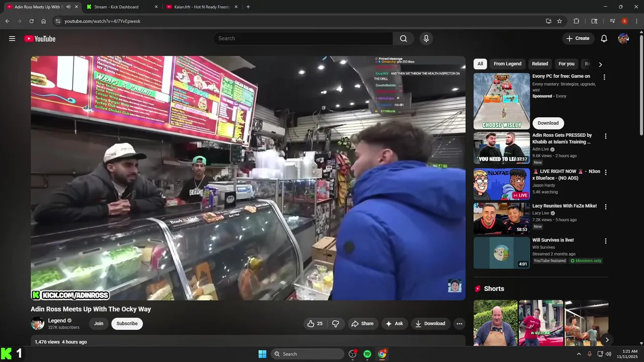Open options for Lacy Reunites video
The width and height of the screenshot is (644, 362).
click(x=606, y=207)
